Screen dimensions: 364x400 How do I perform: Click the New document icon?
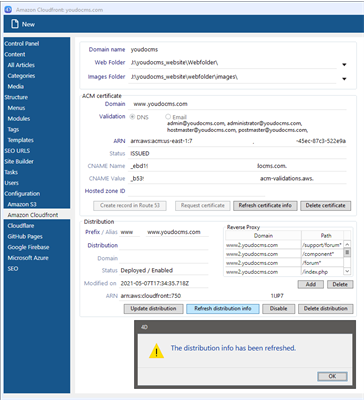15,24
